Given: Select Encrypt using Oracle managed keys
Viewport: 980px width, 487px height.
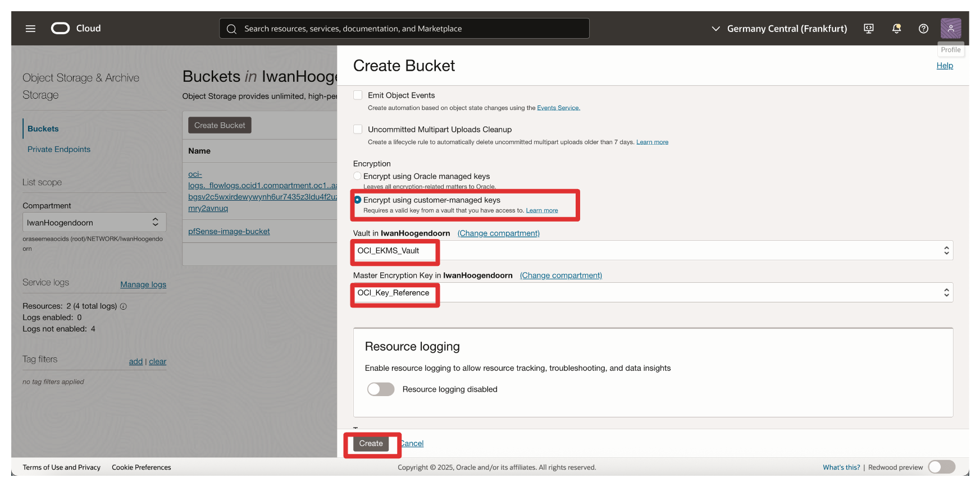Looking at the screenshot, I should [357, 176].
